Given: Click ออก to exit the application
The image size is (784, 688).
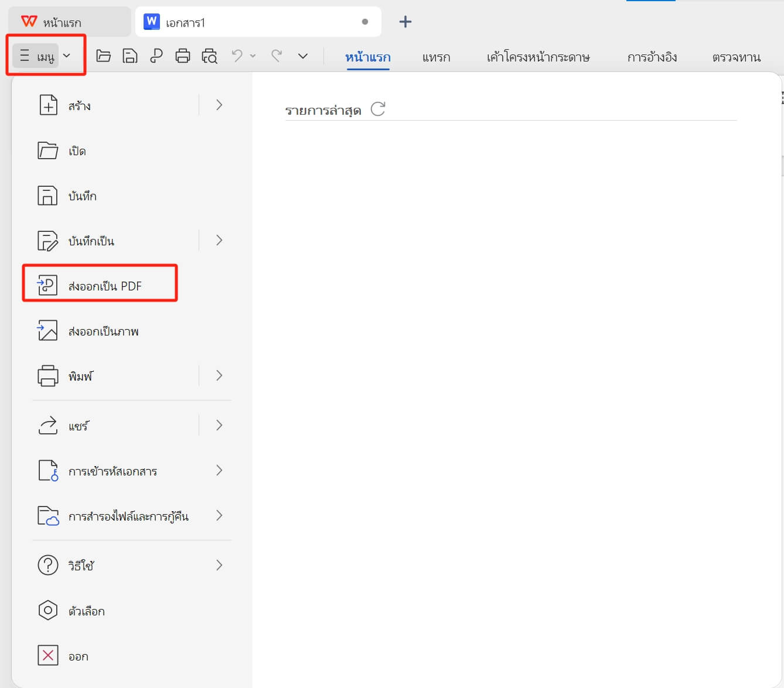Looking at the screenshot, I should pyautogui.click(x=79, y=656).
